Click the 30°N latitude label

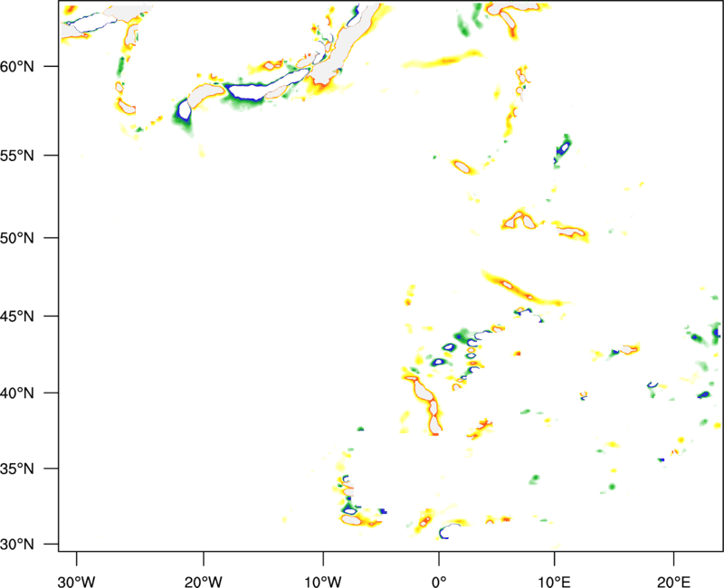17,545
